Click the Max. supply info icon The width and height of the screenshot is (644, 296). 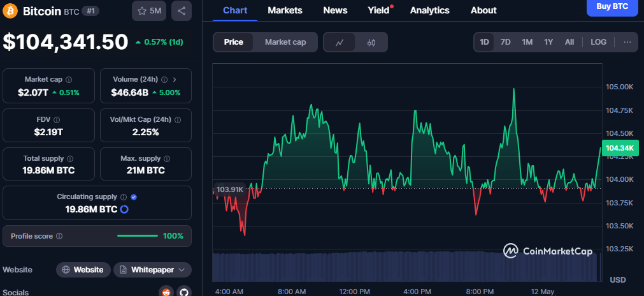(167, 158)
